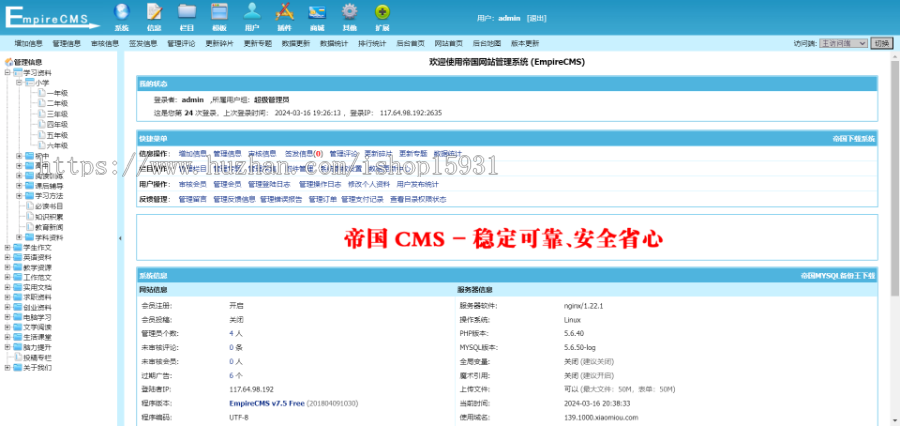Select 审核信息 in the secondary menu bar

105,43
